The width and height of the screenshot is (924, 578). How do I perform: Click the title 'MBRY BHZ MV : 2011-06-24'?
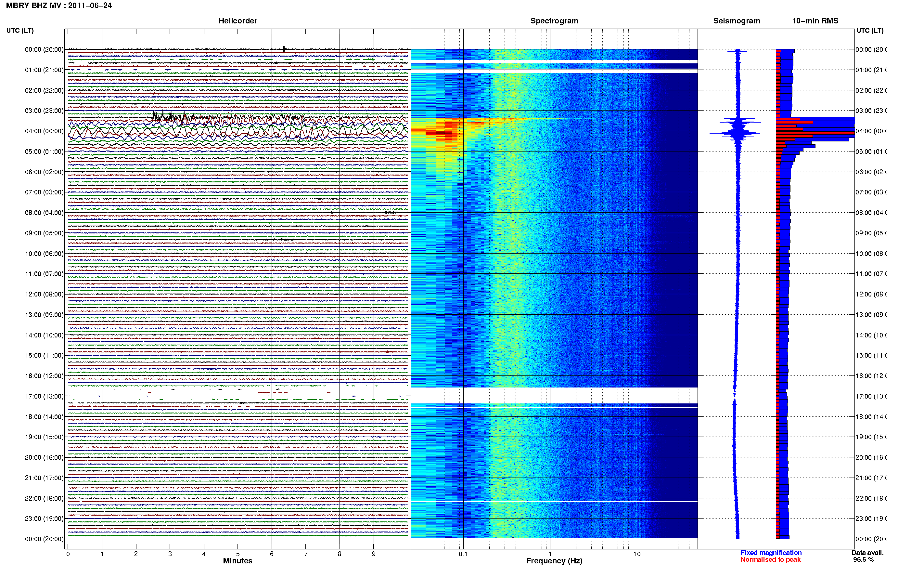[x=59, y=5]
